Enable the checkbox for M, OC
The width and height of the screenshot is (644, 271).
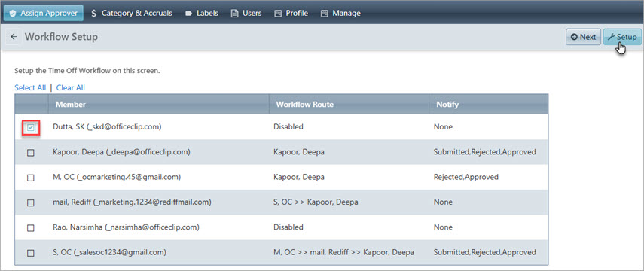[30, 178]
